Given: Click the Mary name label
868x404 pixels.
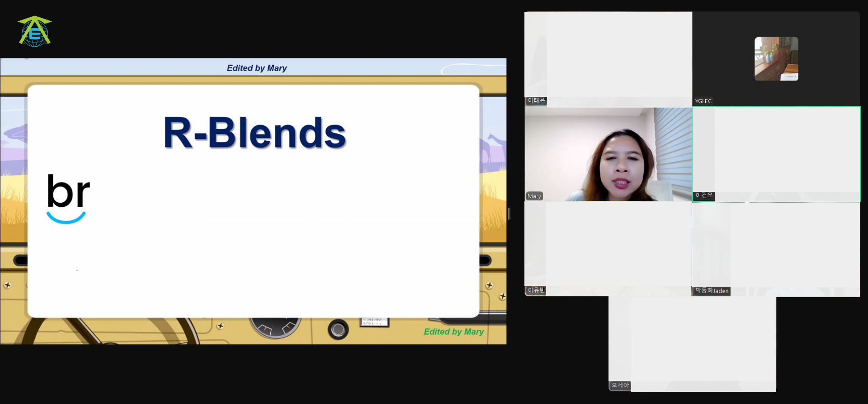Looking at the screenshot, I should point(534,196).
